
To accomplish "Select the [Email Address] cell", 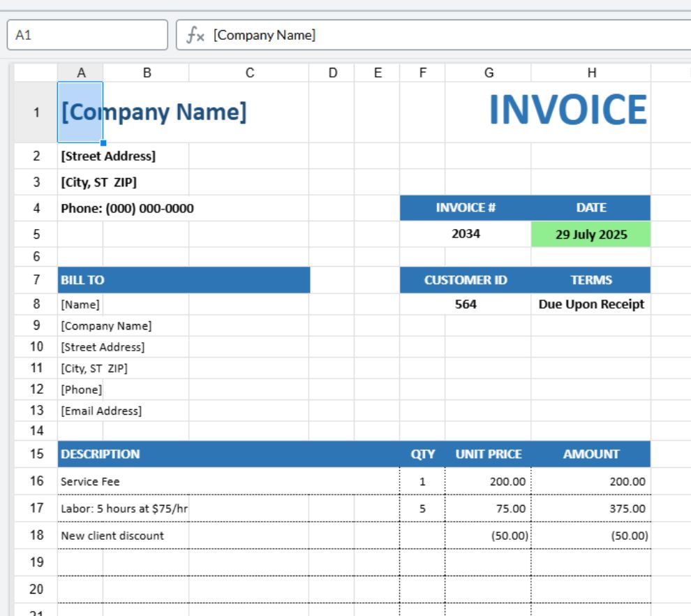I will pos(101,411).
